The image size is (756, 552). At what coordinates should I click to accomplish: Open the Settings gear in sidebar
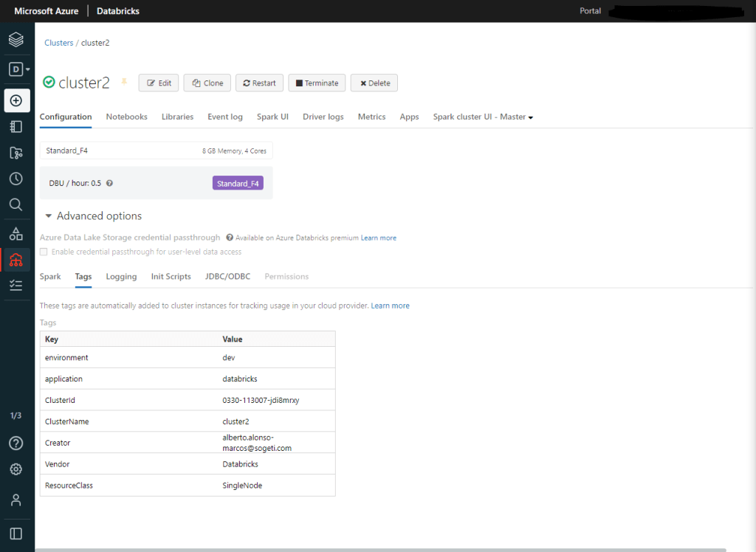tap(16, 469)
